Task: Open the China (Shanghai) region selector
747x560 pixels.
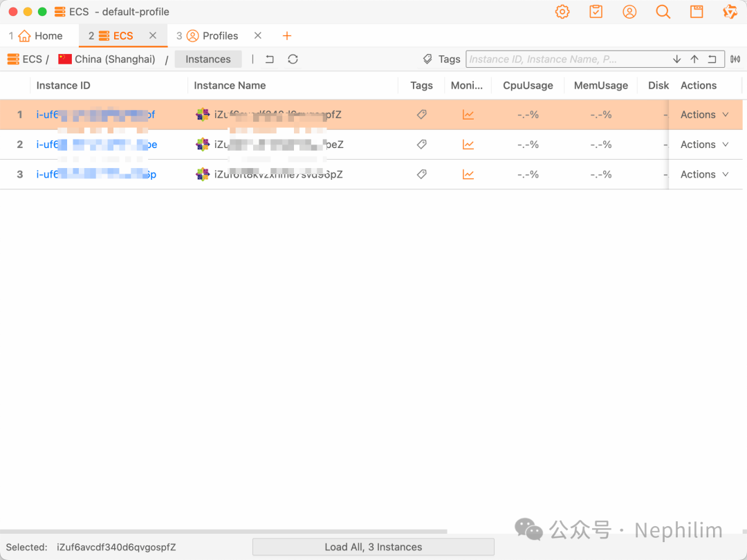Action: point(107,59)
